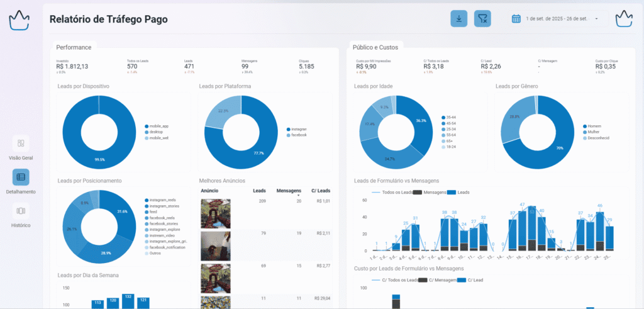Click the calendar icon in date control
This screenshot has height=309, width=644.
[x=516, y=18]
